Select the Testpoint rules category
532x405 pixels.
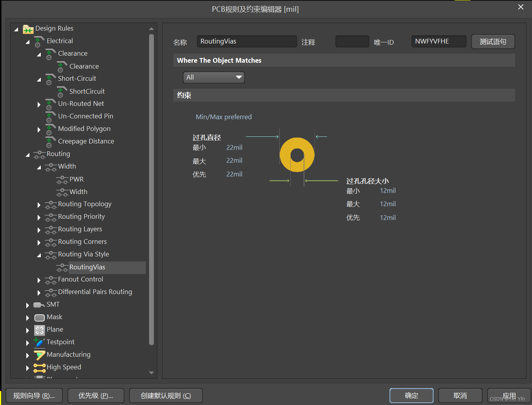coord(60,342)
